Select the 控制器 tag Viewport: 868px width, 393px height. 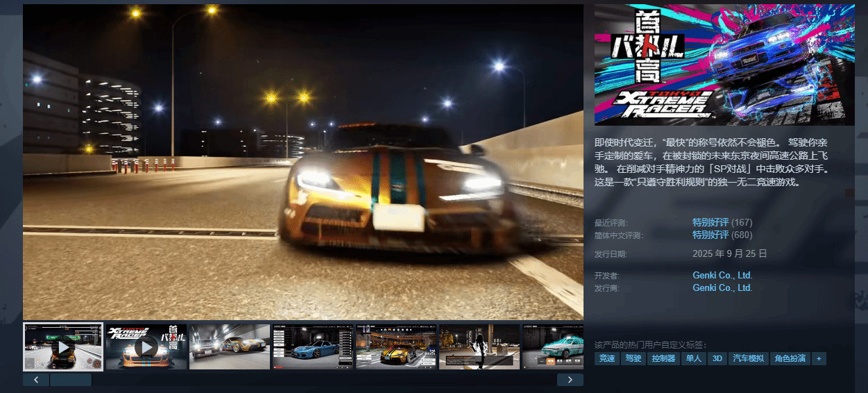coord(663,359)
